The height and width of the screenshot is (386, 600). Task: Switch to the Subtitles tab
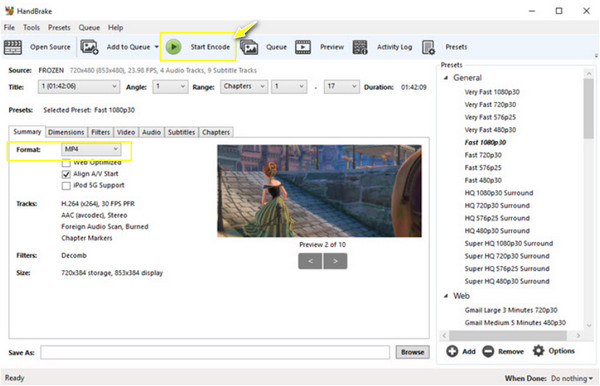click(181, 132)
